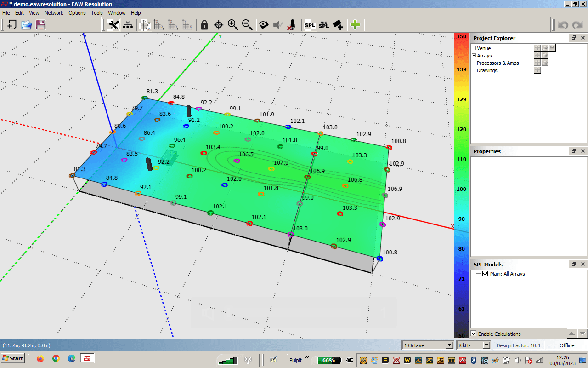Viewport: 588px width, 368px height.
Task: Click the wrench and screwdriver tools icon
Action: 113,25
